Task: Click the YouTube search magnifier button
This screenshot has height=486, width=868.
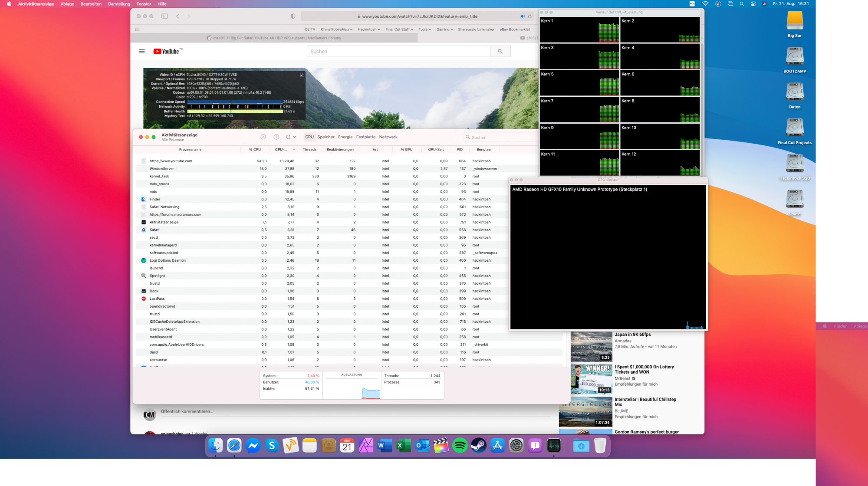Action: [500, 51]
